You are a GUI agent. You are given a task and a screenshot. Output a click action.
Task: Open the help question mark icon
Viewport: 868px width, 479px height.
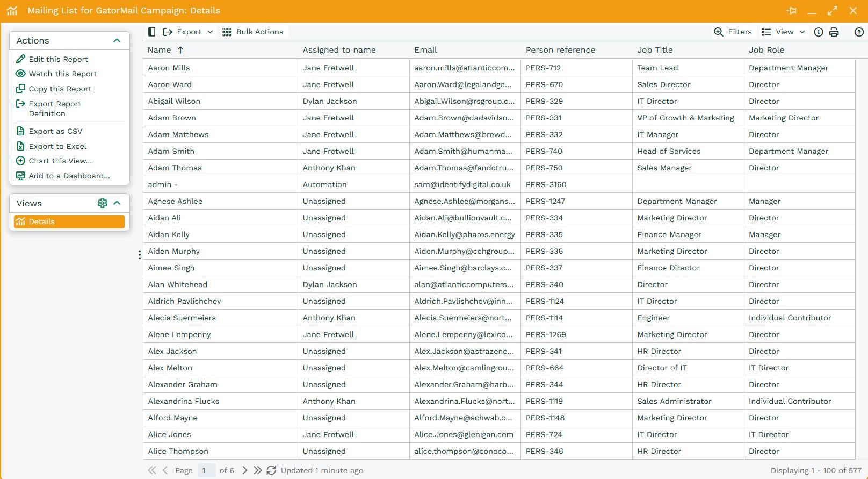(x=859, y=32)
